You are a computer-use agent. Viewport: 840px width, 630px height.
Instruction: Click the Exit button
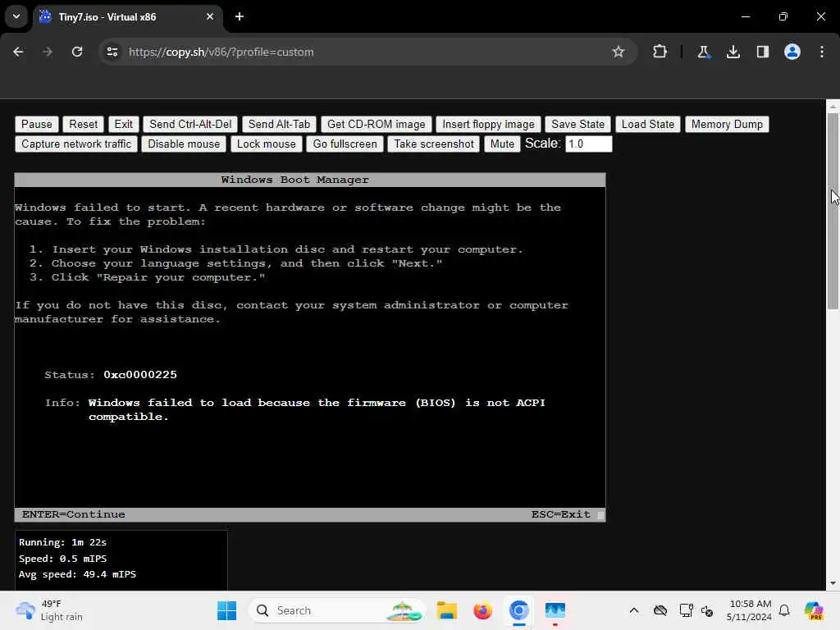tap(123, 125)
